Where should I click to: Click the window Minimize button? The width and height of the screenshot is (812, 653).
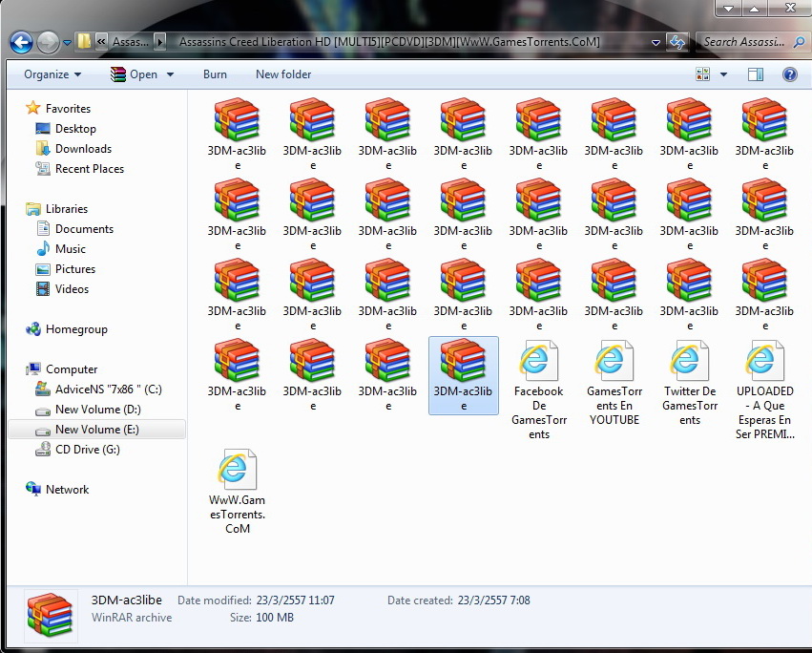(729, 9)
